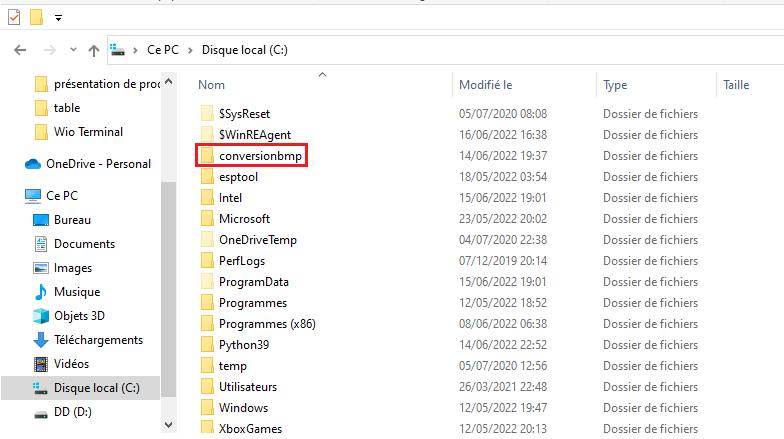784x439 pixels.
Task: Click the Programmes folder icon
Action: pyautogui.click(x=207, y=303)
